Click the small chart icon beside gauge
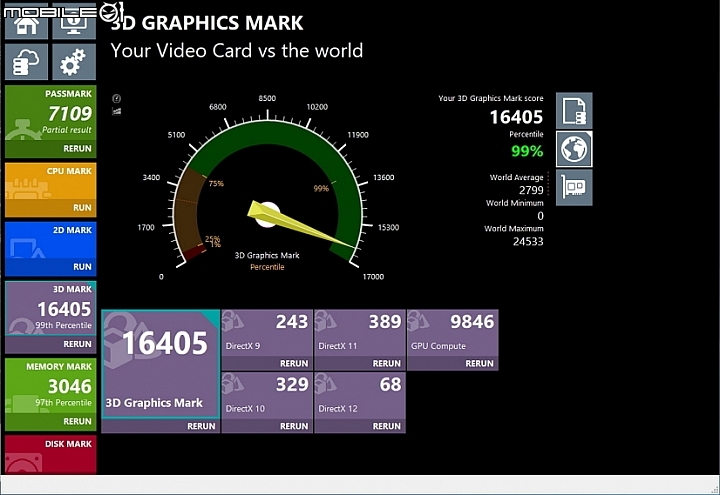720x495 pixels. pos(117,111)
